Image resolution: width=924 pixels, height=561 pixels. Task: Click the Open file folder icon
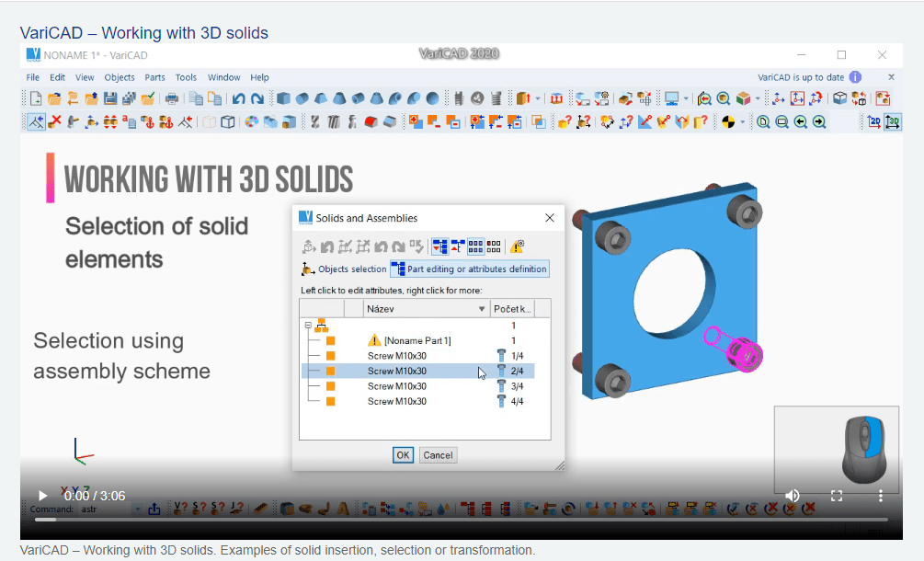(54, 98)
